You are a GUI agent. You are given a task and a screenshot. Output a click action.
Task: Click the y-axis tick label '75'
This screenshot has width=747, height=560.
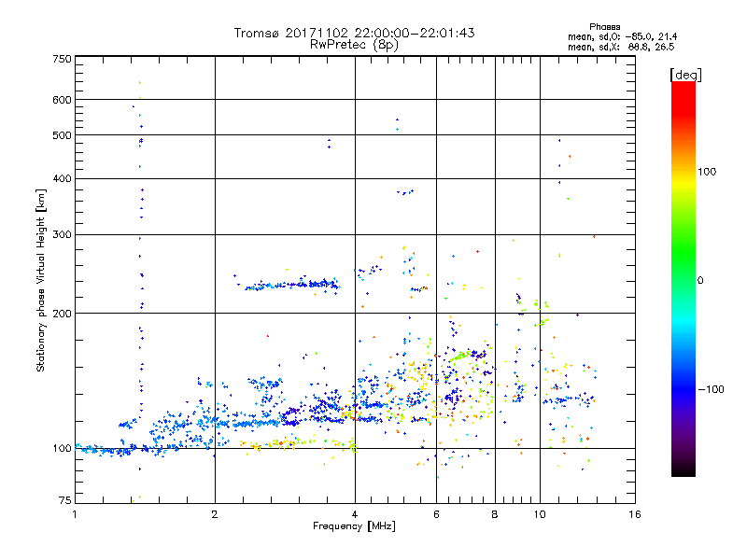(64, 500)
